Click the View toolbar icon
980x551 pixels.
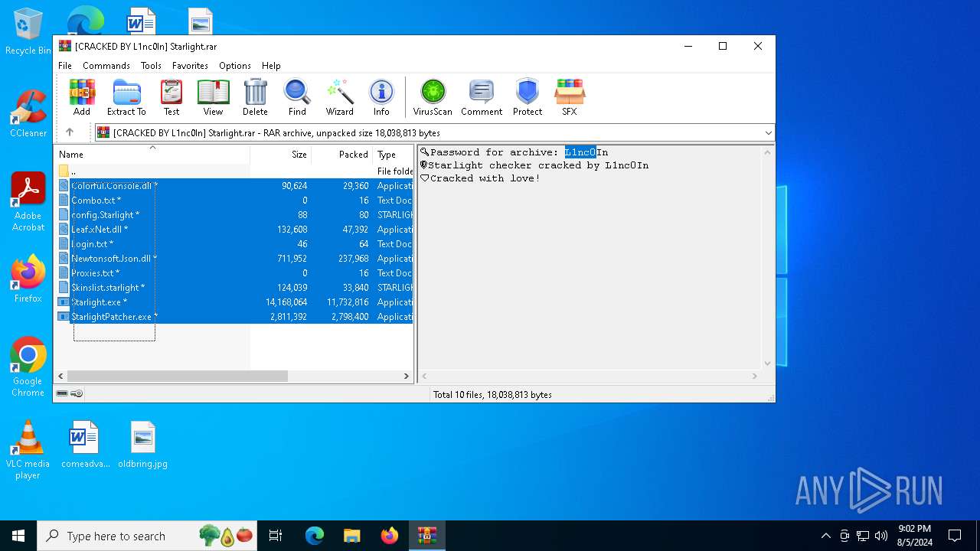tap(213, 97)
